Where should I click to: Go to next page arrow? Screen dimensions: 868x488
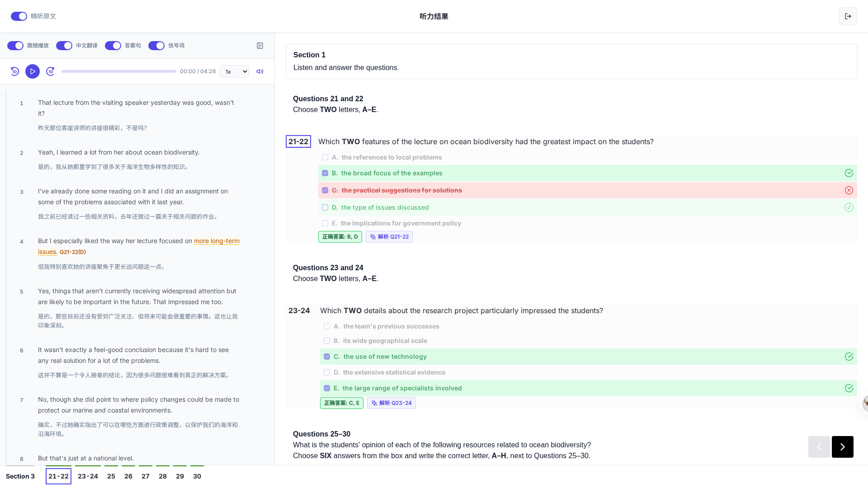(843, 447)
